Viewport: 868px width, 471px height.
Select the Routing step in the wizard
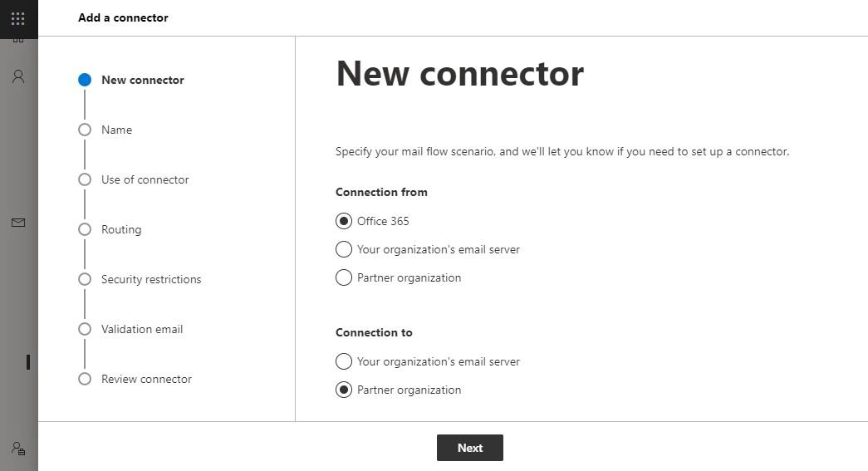tap(121, 229)
